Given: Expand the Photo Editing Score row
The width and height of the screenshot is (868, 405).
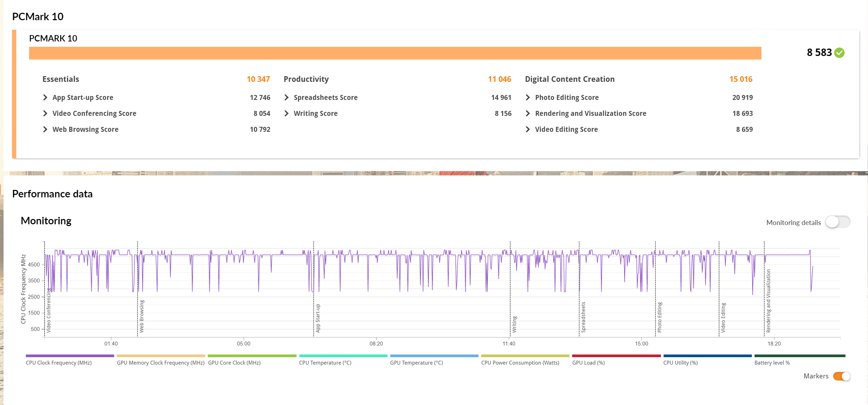Looking at the screenshot, I should 528,97.
